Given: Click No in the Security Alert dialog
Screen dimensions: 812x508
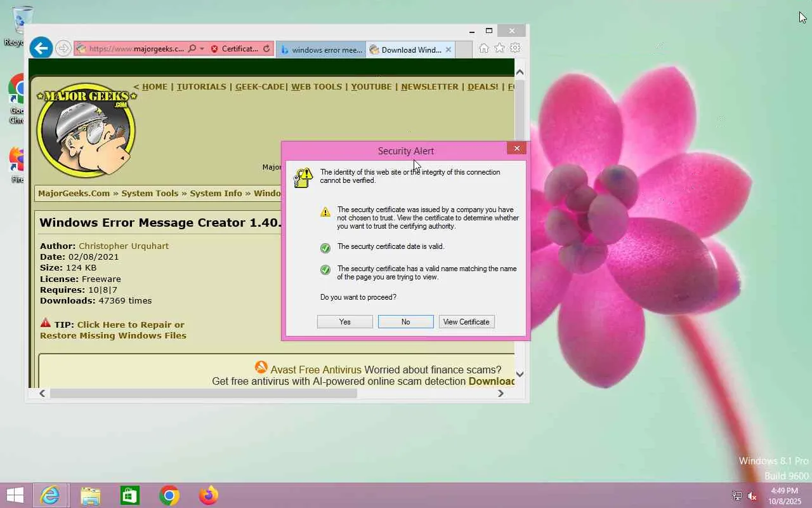Looking at the screenshot, I should click(x=406, y=322).
